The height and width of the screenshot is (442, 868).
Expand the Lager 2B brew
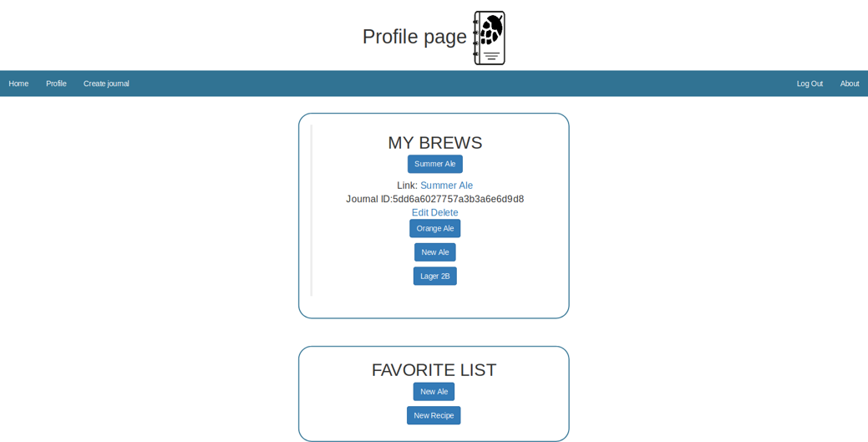coord(434,276)
